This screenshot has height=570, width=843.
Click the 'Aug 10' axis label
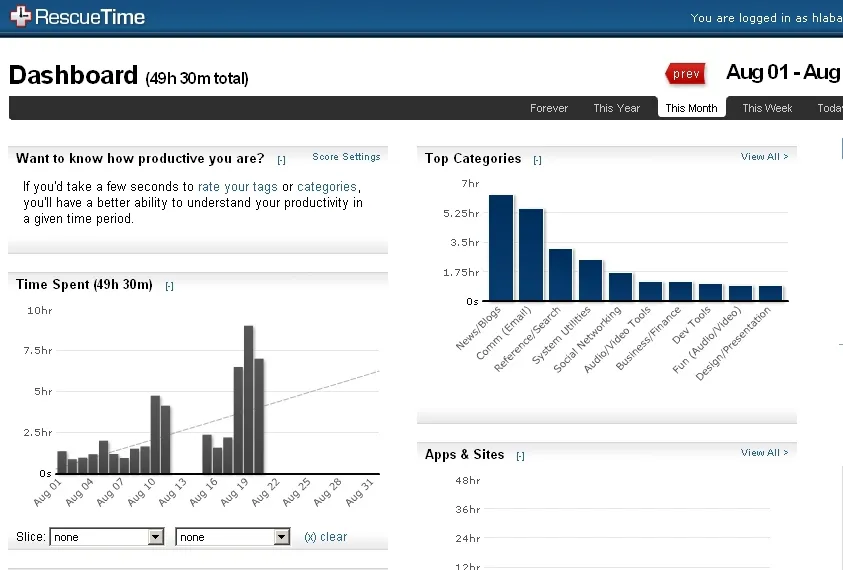pos(141,492)
